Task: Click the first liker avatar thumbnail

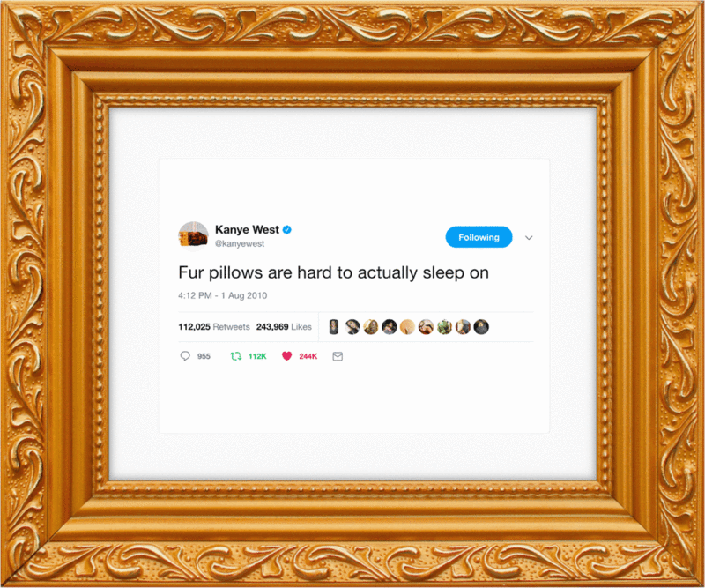Action: (x=334, y=327)
